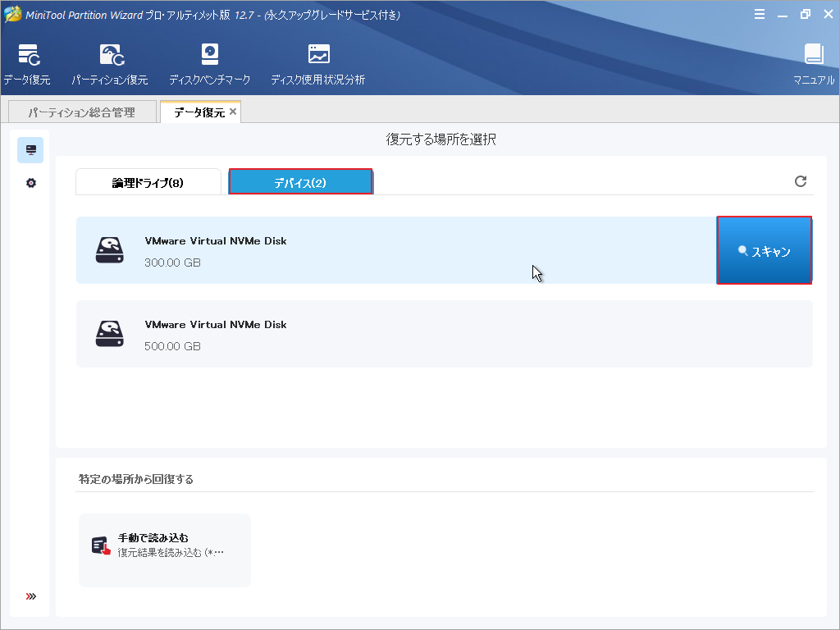Open the settings gear in left sidebar
Viewport: 840px width, 630px height.
[30, 183]
